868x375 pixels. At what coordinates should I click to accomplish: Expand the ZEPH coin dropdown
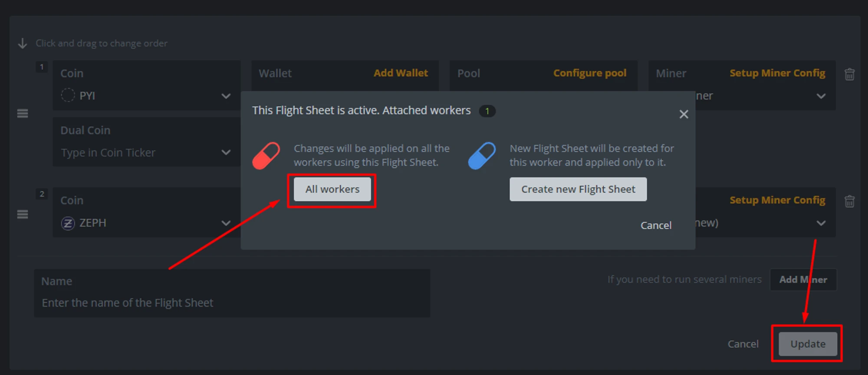226,223
